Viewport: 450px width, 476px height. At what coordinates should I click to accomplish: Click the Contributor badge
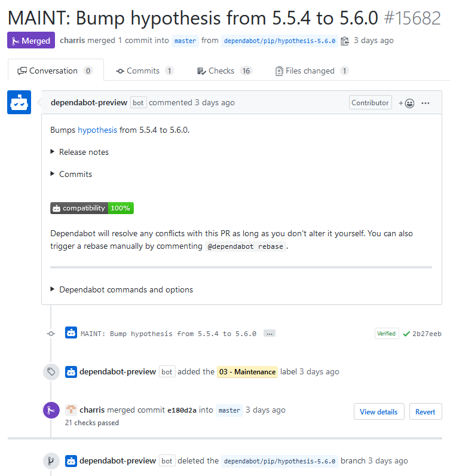pos(370,103)
